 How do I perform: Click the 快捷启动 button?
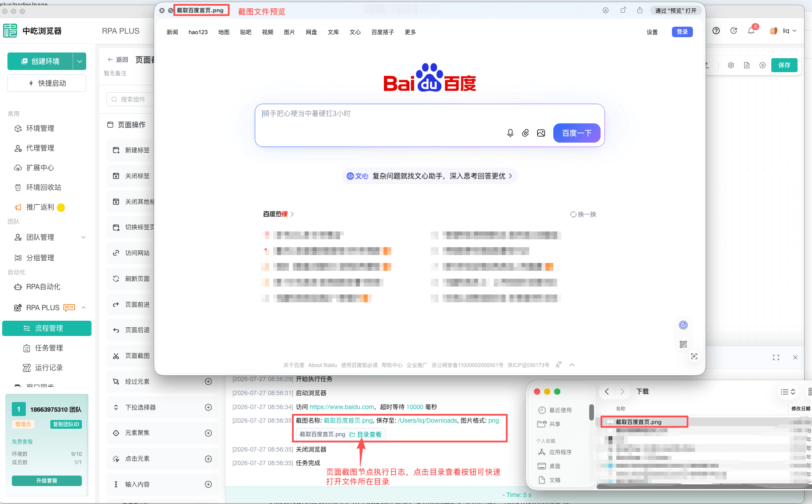(47, 83)
